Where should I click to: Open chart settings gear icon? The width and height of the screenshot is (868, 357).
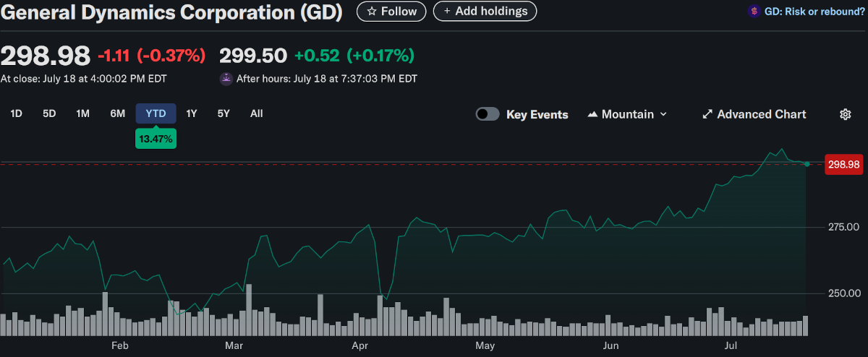(845, 114)
